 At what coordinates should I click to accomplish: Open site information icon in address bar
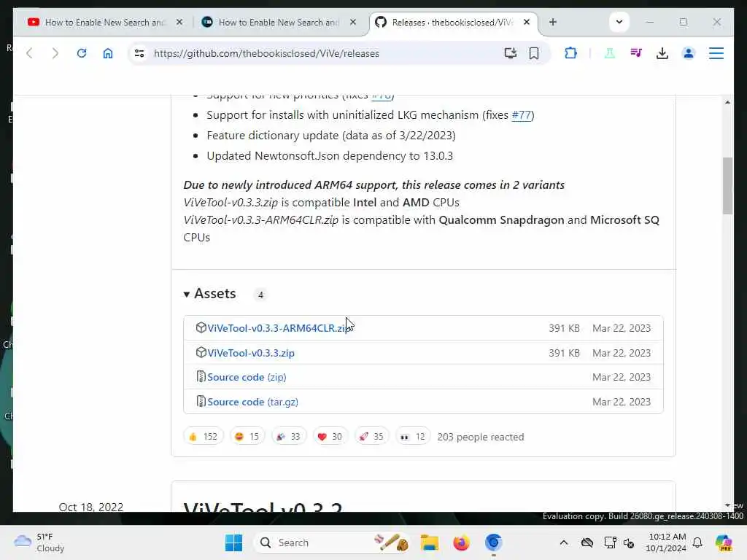[139, 53]
